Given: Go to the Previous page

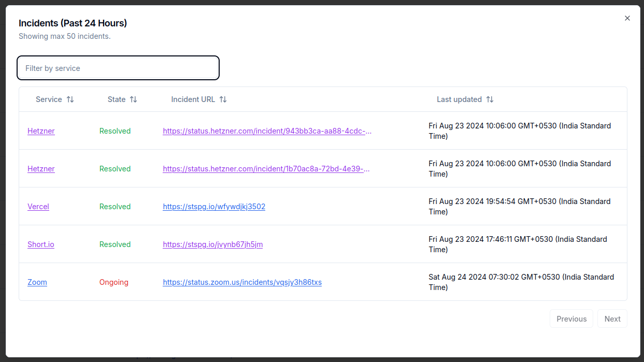Looking at the screenshot, I should click(x=571, y=319).
